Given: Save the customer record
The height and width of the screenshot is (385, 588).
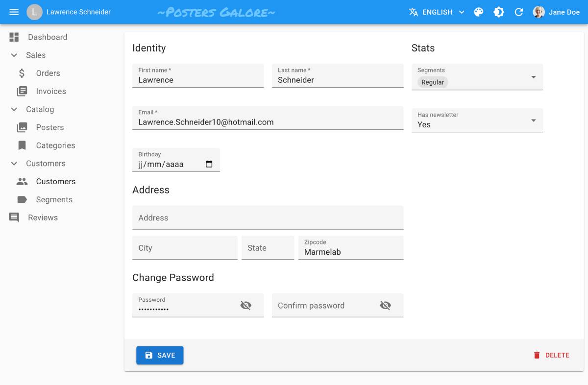Looking at the screenshot, I should tap(160, 355).
